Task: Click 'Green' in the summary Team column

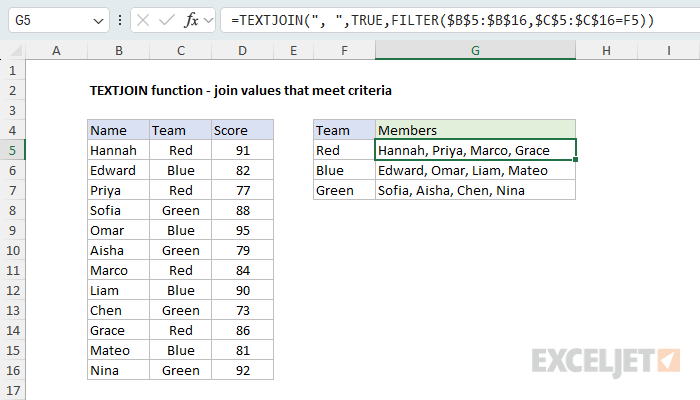Action: (344, 191)
